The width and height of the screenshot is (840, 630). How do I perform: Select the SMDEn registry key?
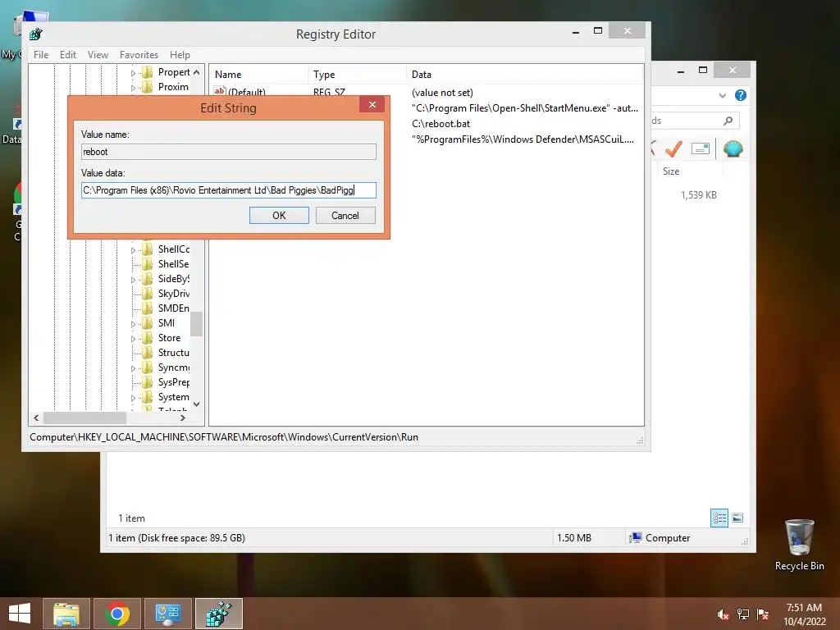tap(174, 308)
